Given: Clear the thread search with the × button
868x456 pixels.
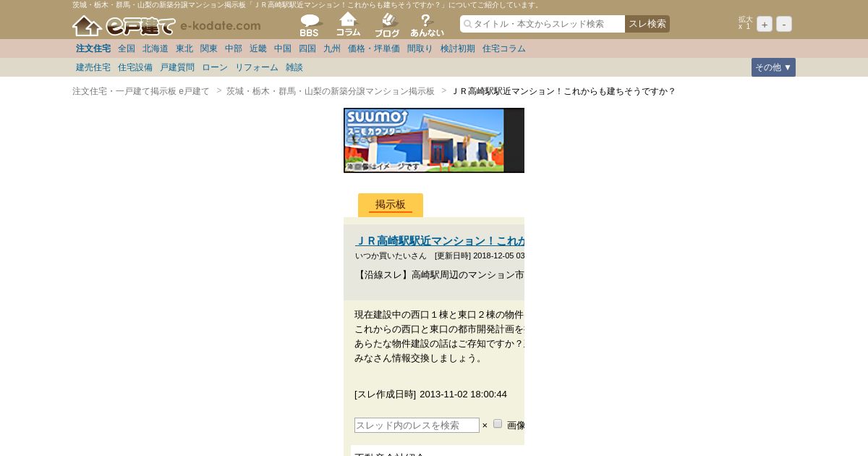Looking at the screenshot, I should click(x=485, y=426).
